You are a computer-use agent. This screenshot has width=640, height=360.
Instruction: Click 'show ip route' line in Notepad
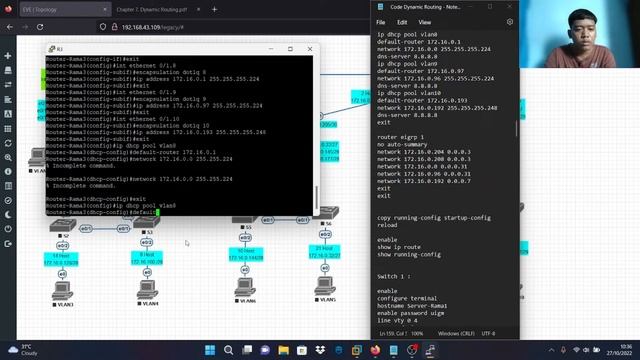coord(399,247)
